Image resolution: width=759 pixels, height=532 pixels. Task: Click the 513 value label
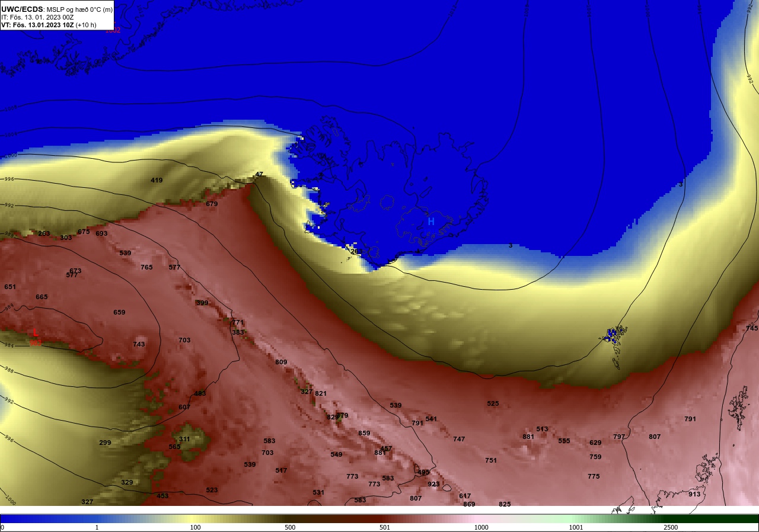[542, 429]
